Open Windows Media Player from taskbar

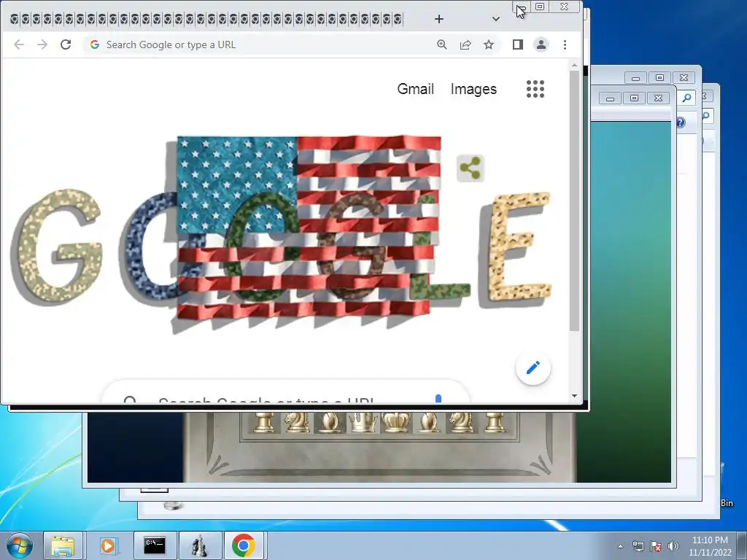coord(108,545)
